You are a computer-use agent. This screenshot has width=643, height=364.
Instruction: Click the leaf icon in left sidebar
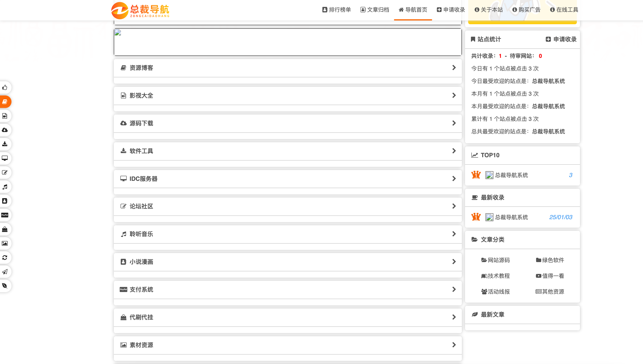(x=5, y=286)
